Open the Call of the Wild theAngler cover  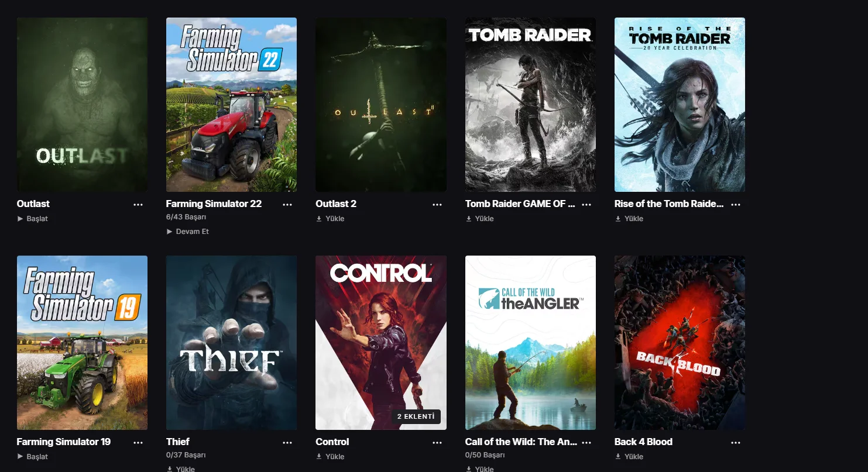pyautogui.click(x=530, y=343)
